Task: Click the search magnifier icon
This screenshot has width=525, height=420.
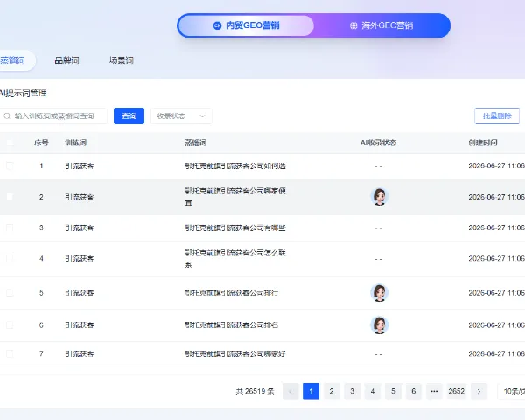Action: (x=7, y=115)
